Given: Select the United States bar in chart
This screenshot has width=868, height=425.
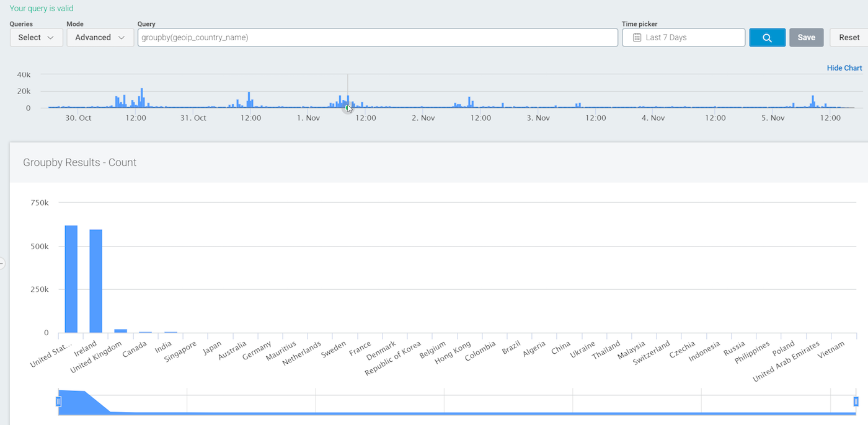Looking at the screenshot, I should pyautogui.click(x=71, y=279).
